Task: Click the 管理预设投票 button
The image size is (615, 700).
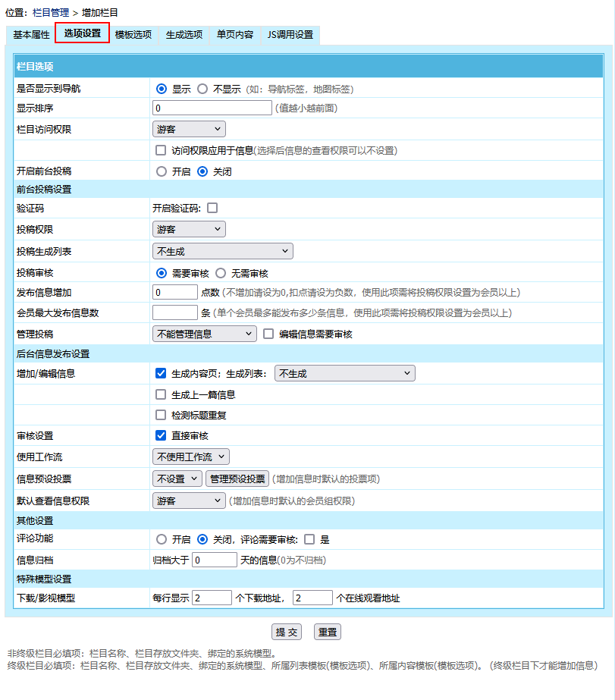Action: [x=237, y=479]
